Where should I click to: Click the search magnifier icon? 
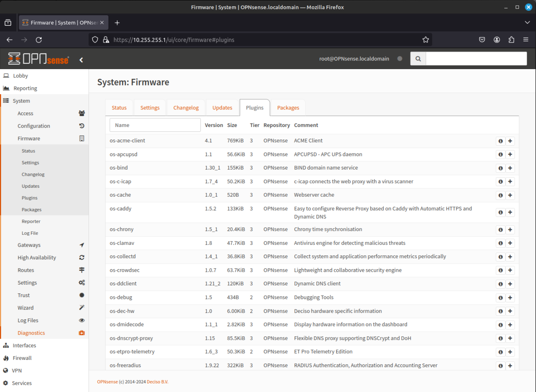(418, 59)
